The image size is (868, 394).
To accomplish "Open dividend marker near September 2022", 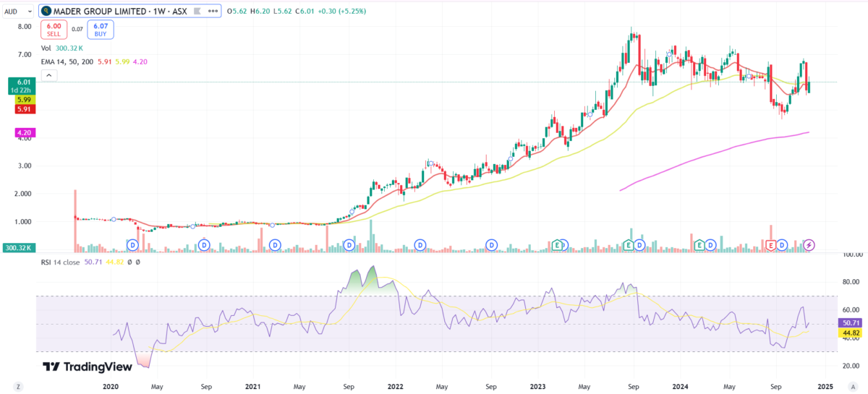I will (x=492, y=246).
